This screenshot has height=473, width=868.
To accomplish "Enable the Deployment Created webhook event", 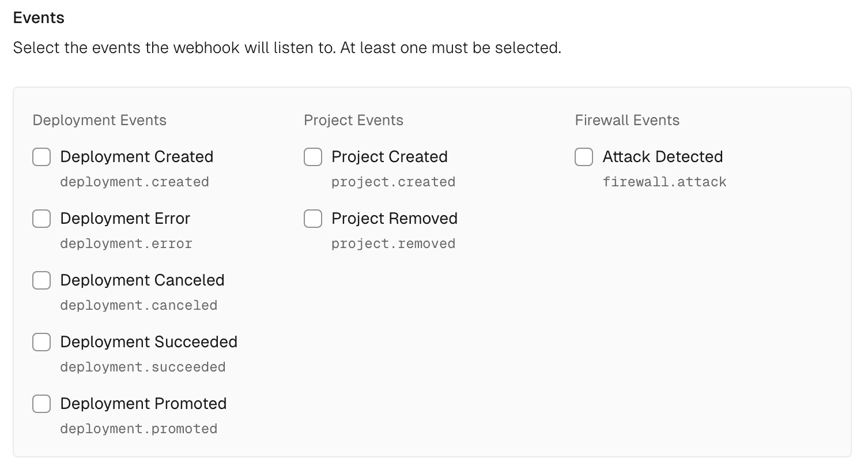I will 41,156.
